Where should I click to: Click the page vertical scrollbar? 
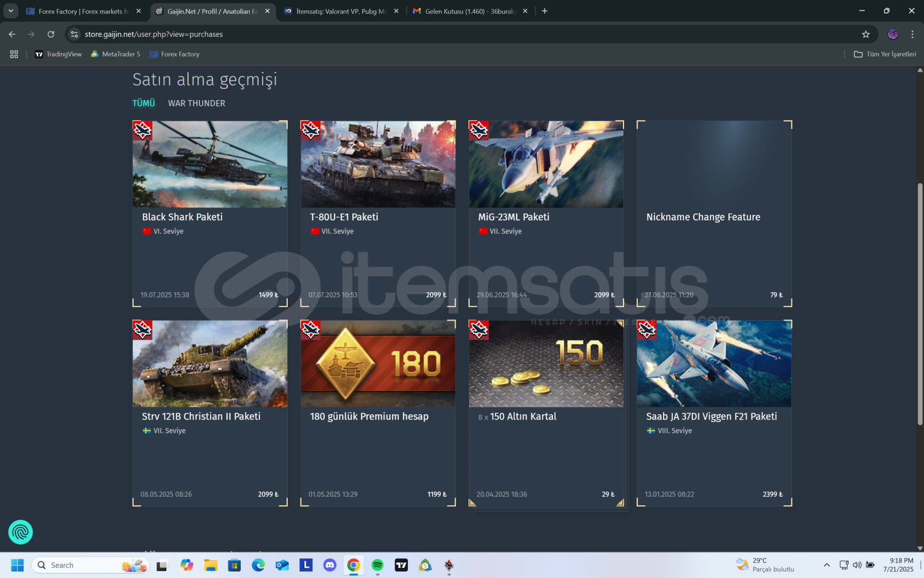(x=920, y=304)
